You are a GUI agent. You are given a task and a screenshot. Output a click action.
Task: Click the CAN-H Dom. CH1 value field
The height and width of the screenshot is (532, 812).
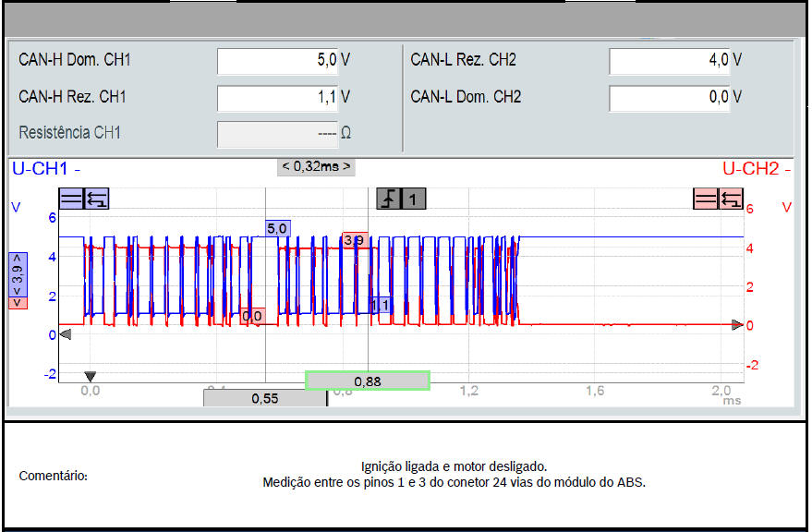tap(285, 61)
